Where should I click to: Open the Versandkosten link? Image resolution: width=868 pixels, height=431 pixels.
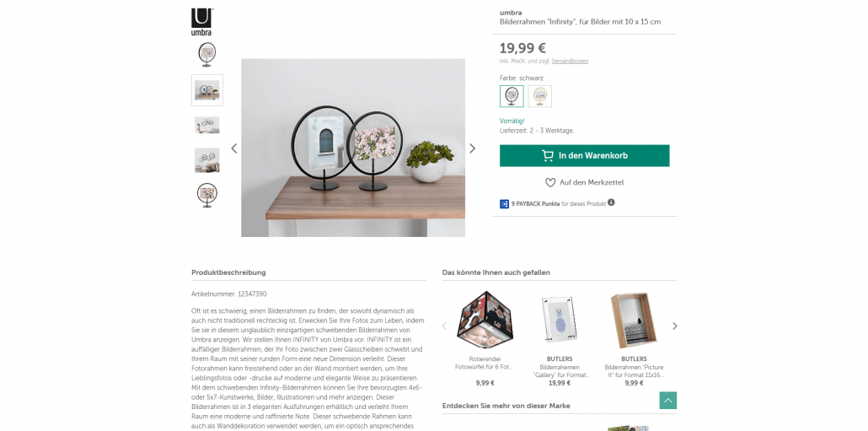[x=570, y=61]
